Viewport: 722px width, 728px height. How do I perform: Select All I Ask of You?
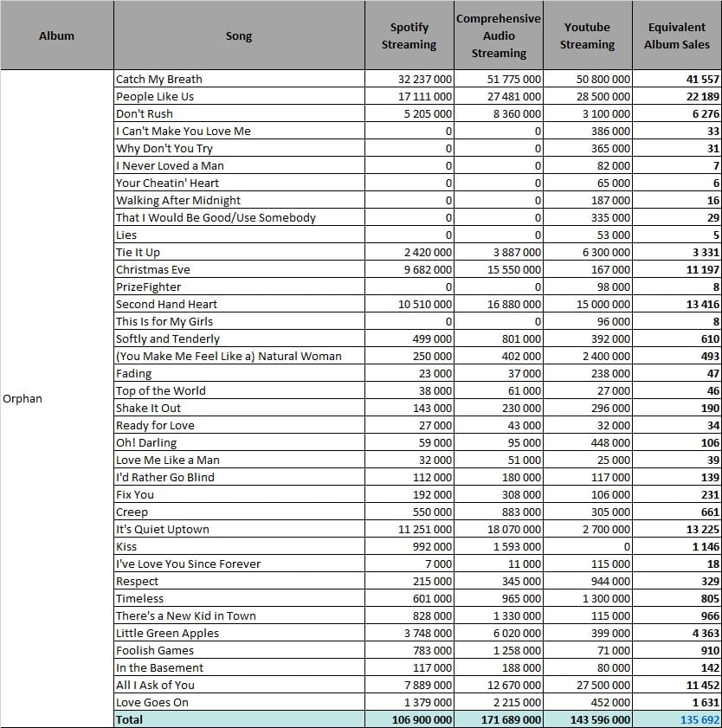(239, 686)
